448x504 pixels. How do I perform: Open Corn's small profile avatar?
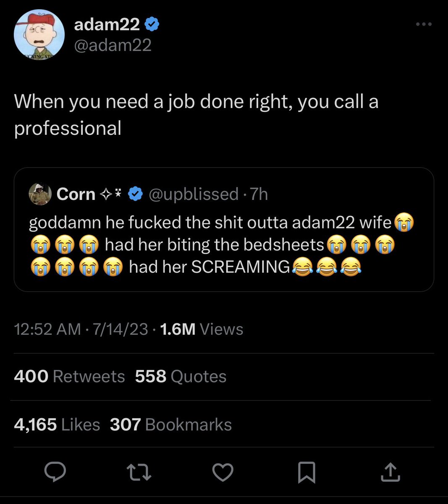[x=40, y=194]
